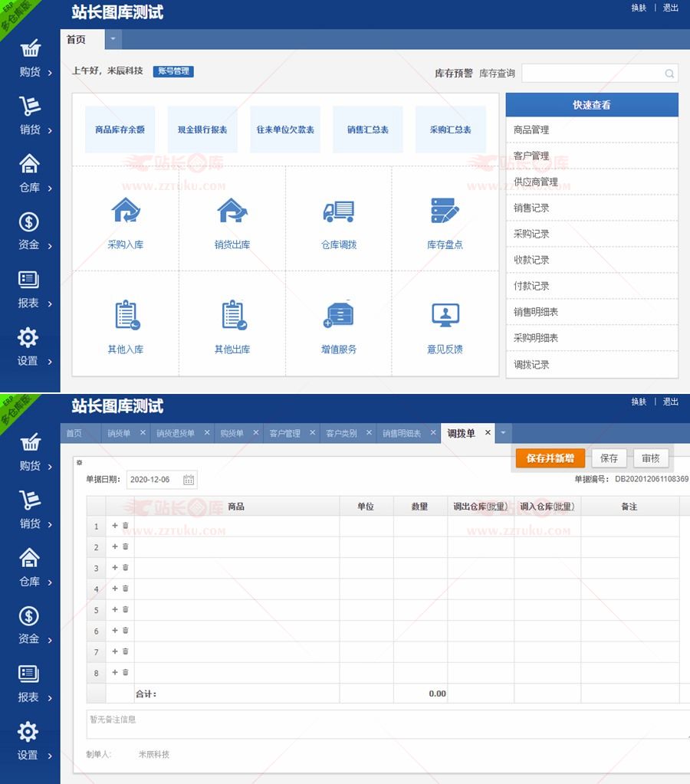The width and height of the screenshot is (690, 784).
Task: Open the 采购入库 purchase icon
Action: (126, 210)
